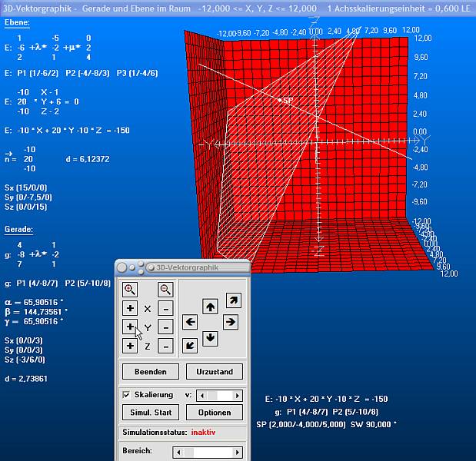476x461 pixels.
Task: Click right arrow of the v speed scrollbar
Action: point(238,395)
